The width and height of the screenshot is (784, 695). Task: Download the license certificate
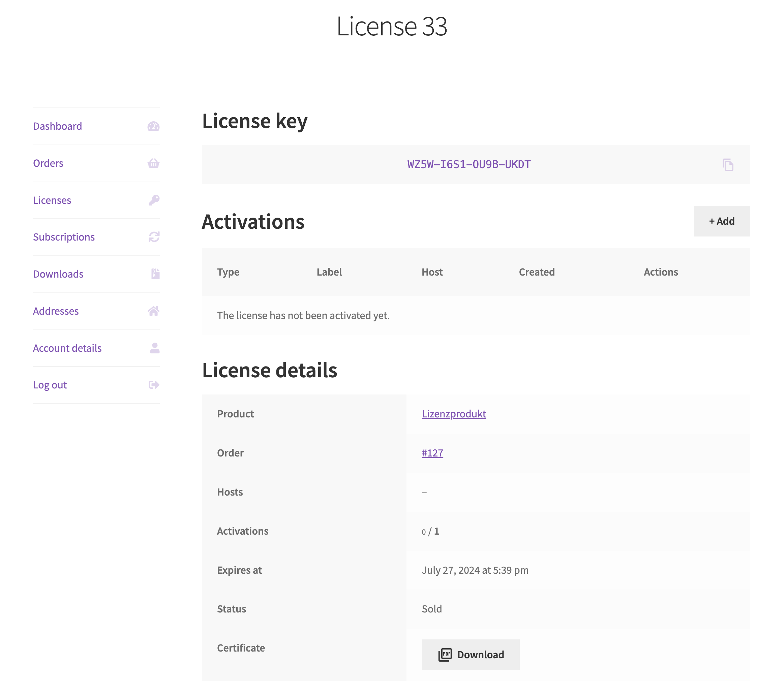point(470,654)
